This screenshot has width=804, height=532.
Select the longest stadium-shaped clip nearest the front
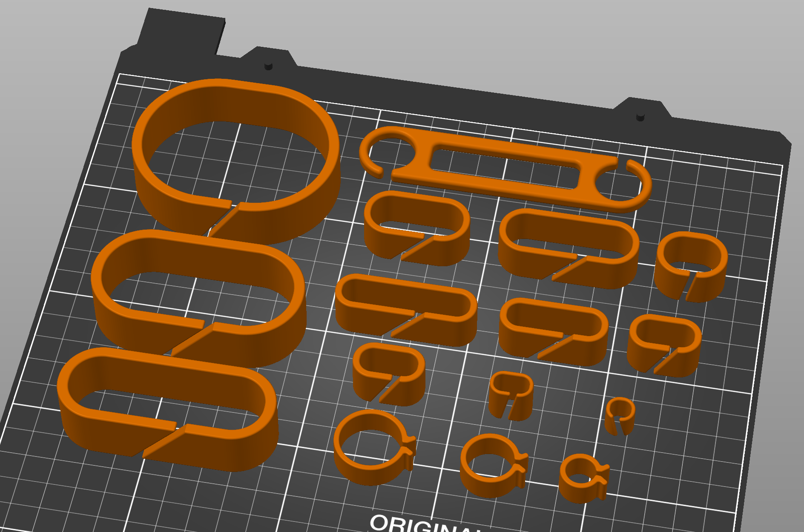click(x=168, y=410)
